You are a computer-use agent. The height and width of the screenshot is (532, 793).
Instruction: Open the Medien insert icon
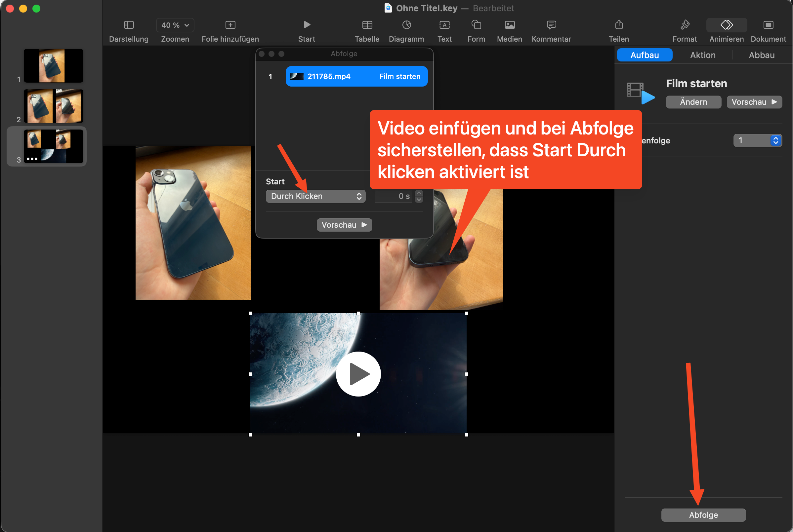[510, 25]
